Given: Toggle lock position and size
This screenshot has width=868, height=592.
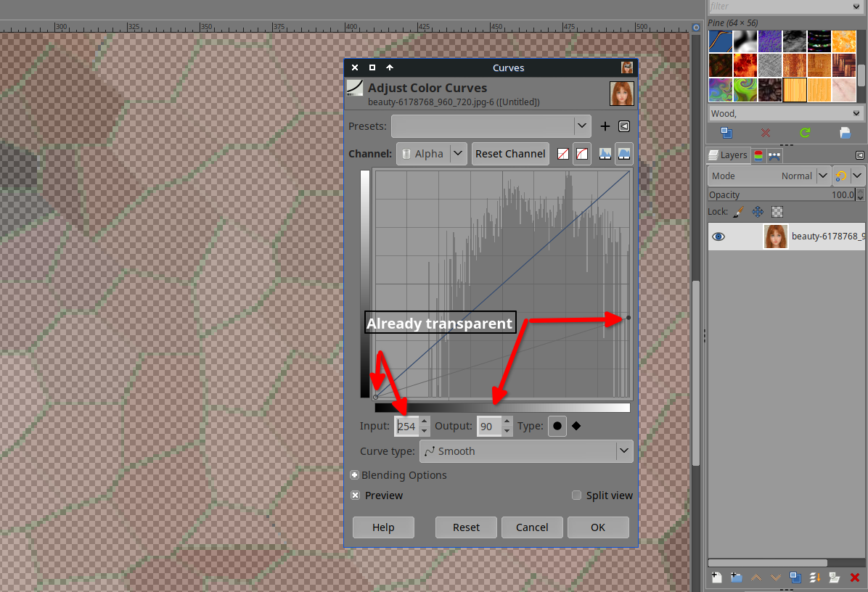Looking at the screenshot, I should pos(758,211).
